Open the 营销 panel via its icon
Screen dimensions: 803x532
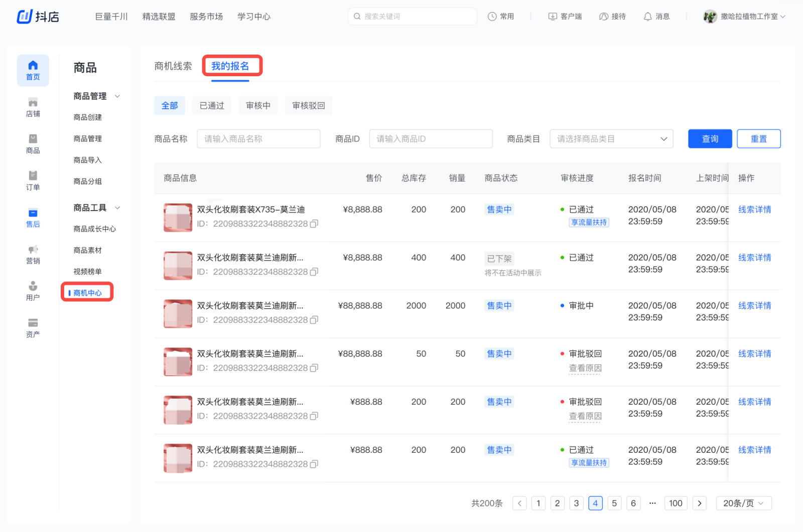click(33, 254)
